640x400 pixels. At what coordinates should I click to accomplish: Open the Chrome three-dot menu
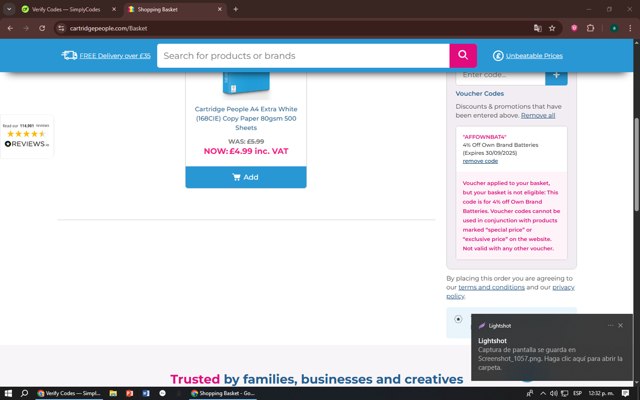click(630, 28)
